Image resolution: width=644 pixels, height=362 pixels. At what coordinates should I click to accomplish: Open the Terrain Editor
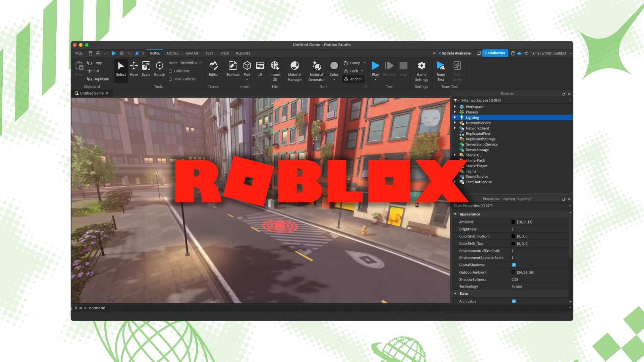(x=214, y=68)
